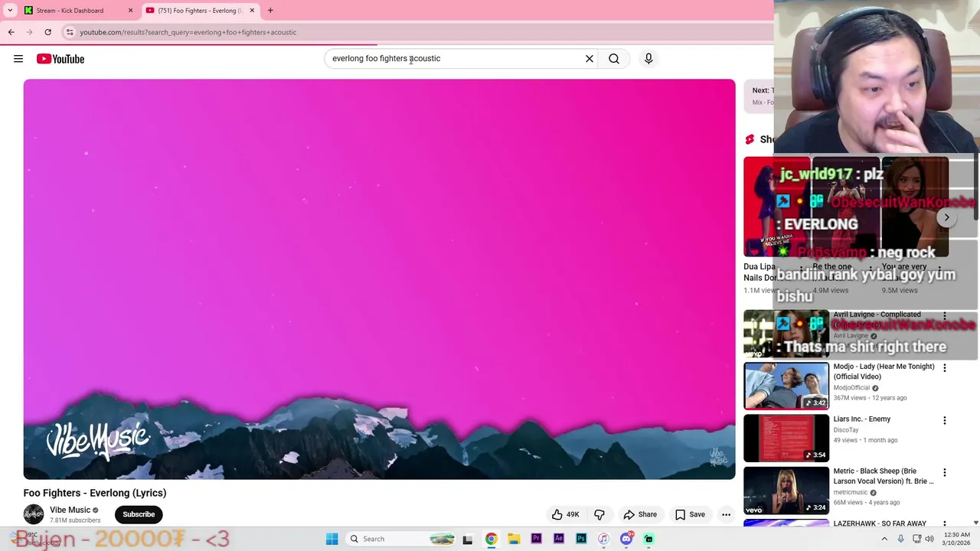Image resolution: width=980 pixels, height=551 pixels.
Task: Open the Windows Start menu
Action: tap(332, 539)
